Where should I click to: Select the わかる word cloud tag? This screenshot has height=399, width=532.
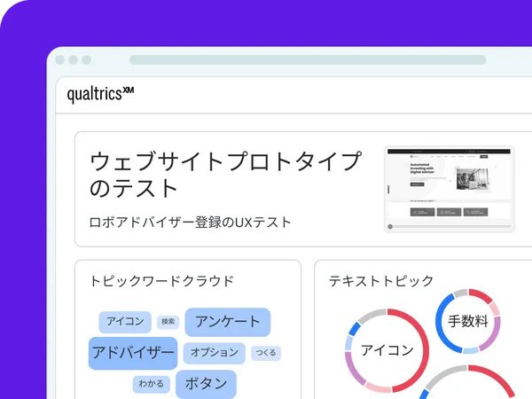151,384
